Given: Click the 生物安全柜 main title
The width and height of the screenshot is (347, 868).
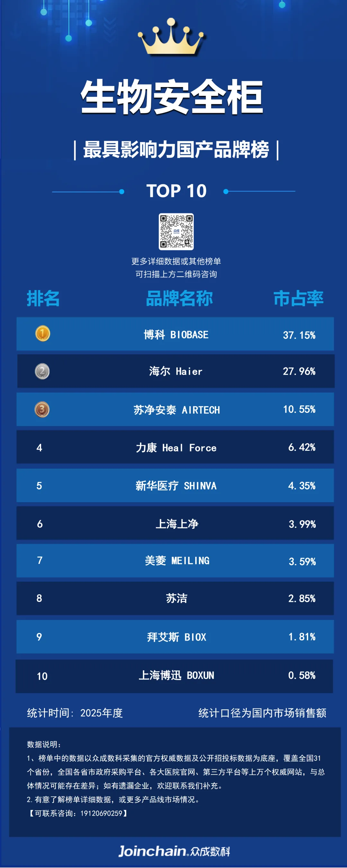Looking at the screenshot, I should (x=172, y=97).
